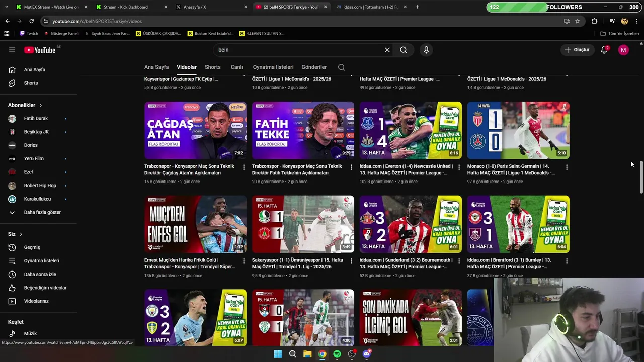
Task: Click the Oluştur create button
Action: point(577,50)
